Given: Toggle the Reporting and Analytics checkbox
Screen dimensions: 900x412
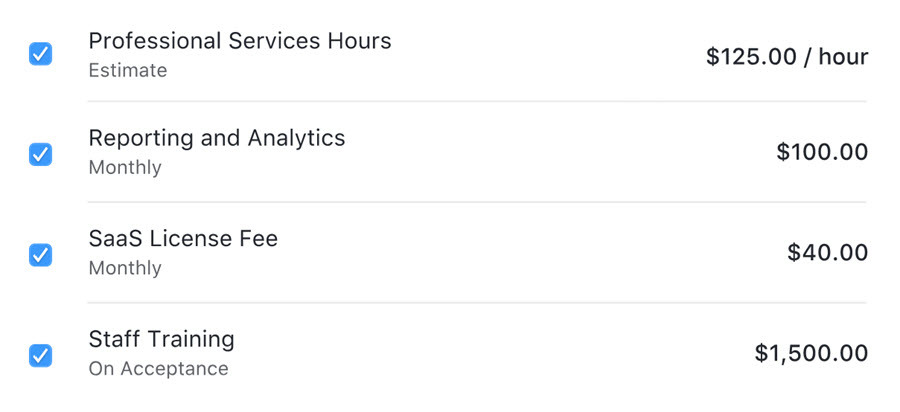Looking at the screenshot, I should [x=40, y=154].
